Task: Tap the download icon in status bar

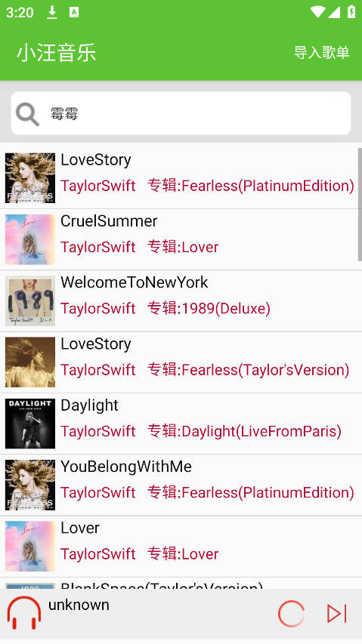Action: (52, 12)
